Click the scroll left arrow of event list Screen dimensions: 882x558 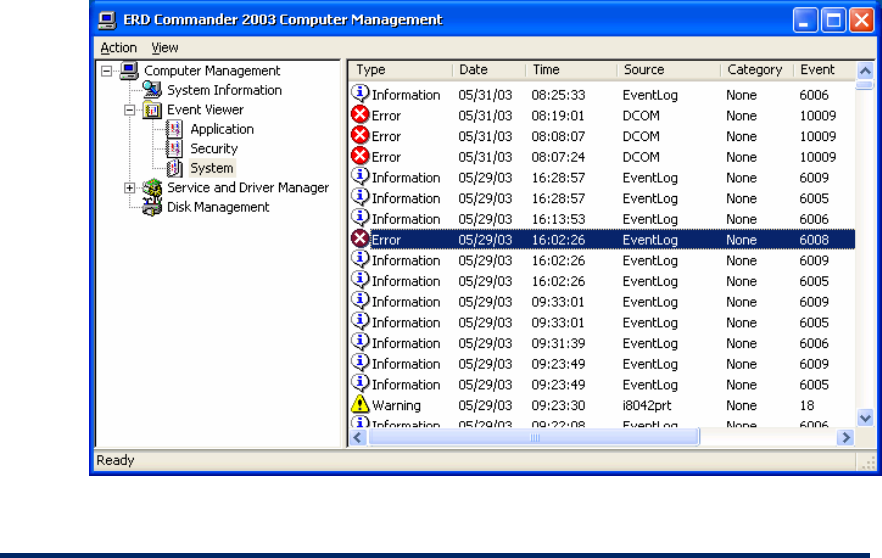pos(358,438)
